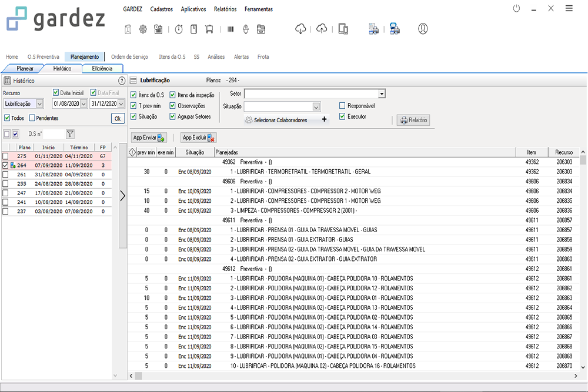
Task: Click the Relatório print button
Action: pyautogui.click(x=413, y=120)
